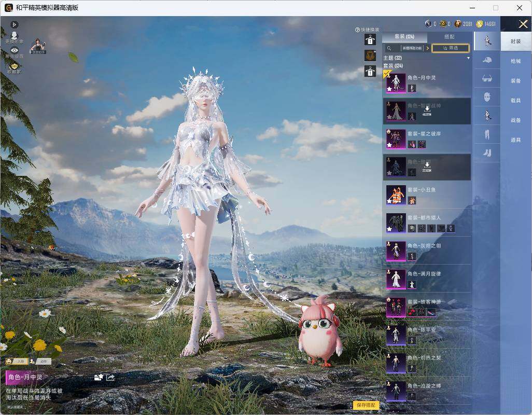The image size is (532, 415).
Task: Select the 角色-月中灵 outfit thumbnail
Action: [396, 83]
